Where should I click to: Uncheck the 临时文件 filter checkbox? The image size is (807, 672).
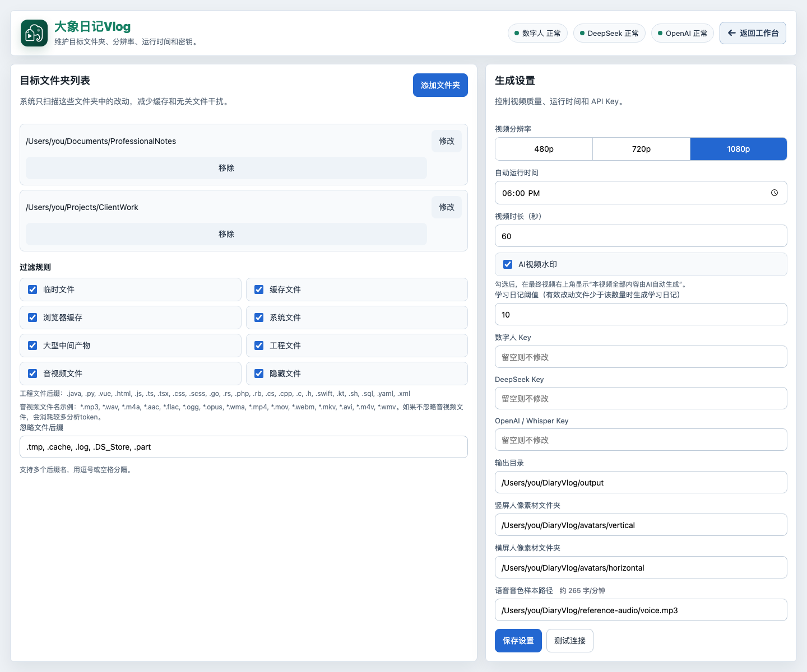click(x=33, y=290)
